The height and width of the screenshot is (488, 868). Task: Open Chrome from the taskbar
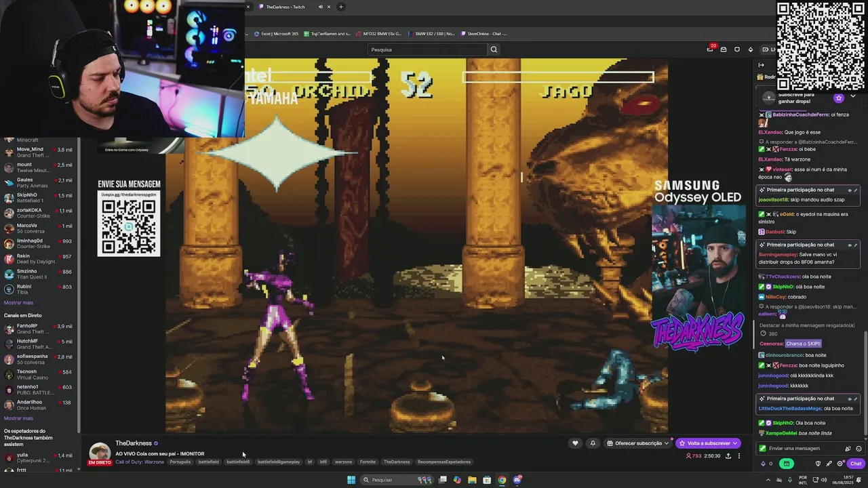point(502,480)
